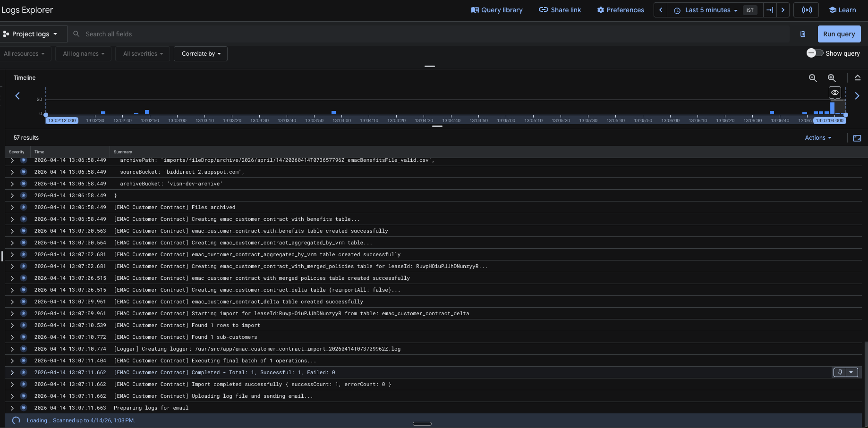Click timeline bar near 13:02:50
The image size is (868, 428).
(147, 112)
